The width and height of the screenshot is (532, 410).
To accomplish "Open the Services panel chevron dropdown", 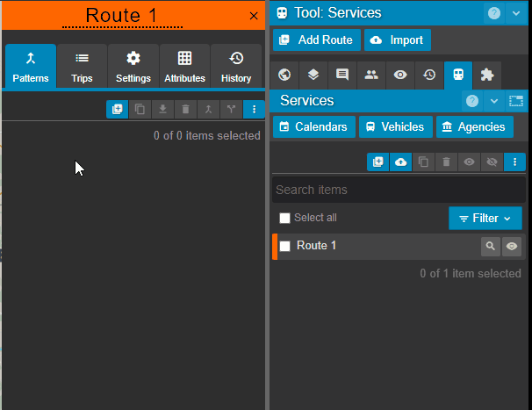I will [x=494, y=101].
